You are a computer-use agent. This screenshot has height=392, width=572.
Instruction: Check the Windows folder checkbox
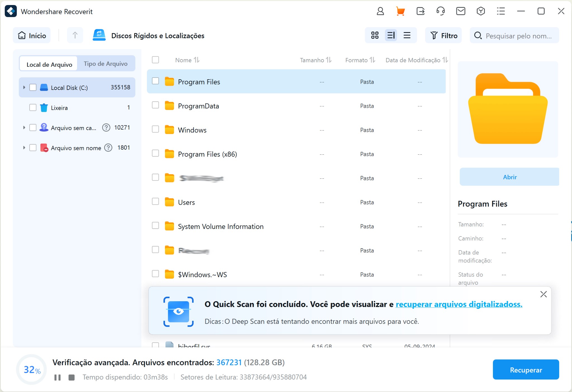[155, 129]
